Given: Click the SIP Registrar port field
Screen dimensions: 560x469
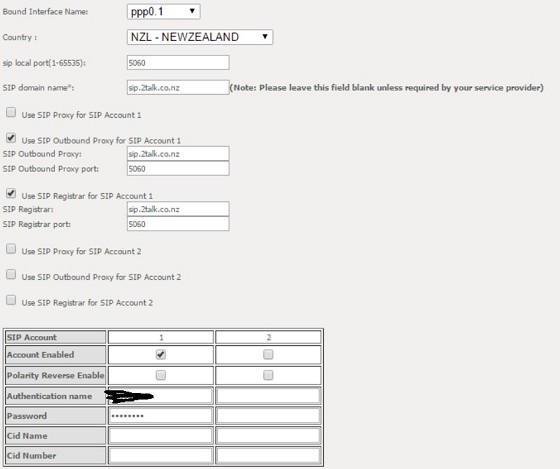Looking at the screenshot, I should point(178,224).
